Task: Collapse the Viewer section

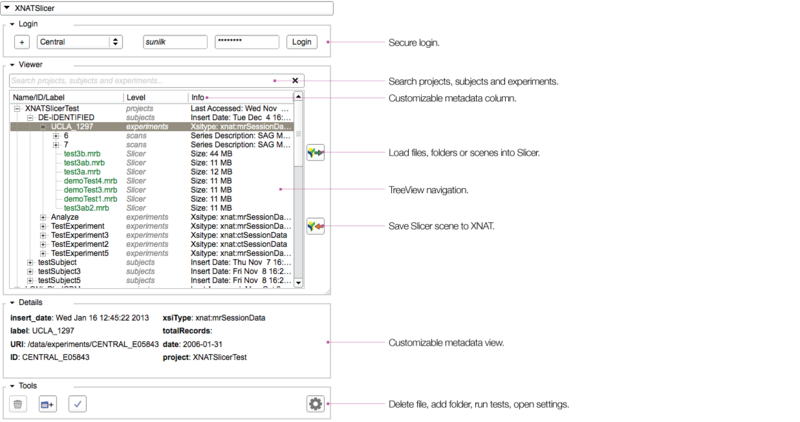Action: (10, 62)
